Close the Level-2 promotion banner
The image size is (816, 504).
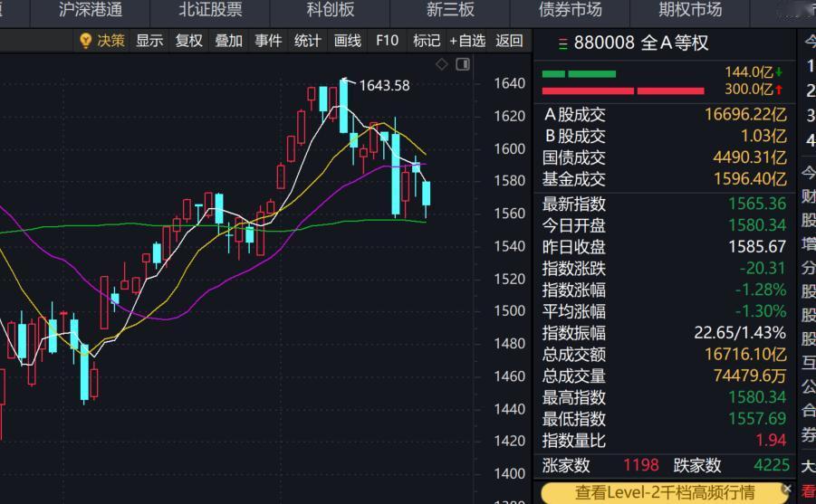coord(787,489)
